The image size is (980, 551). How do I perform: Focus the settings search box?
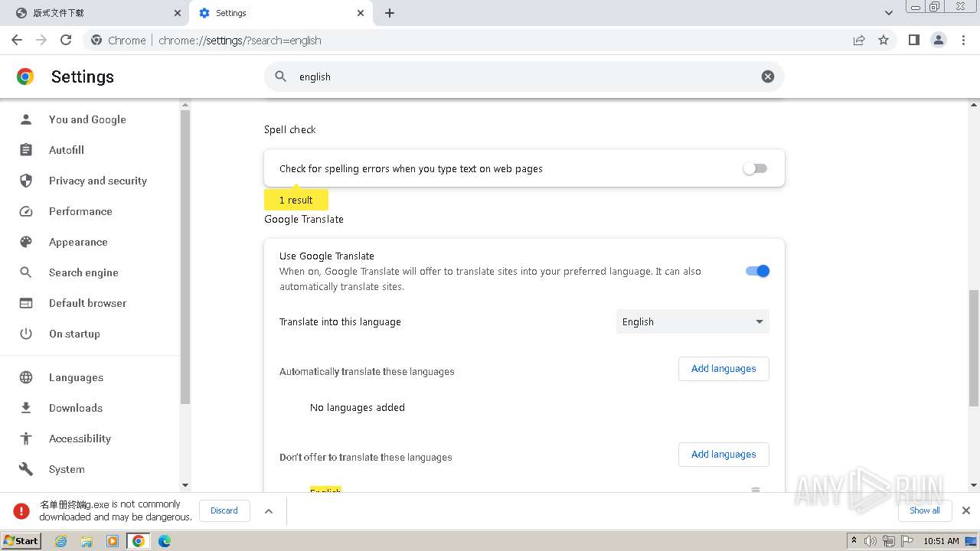click(x=521, y=77)
